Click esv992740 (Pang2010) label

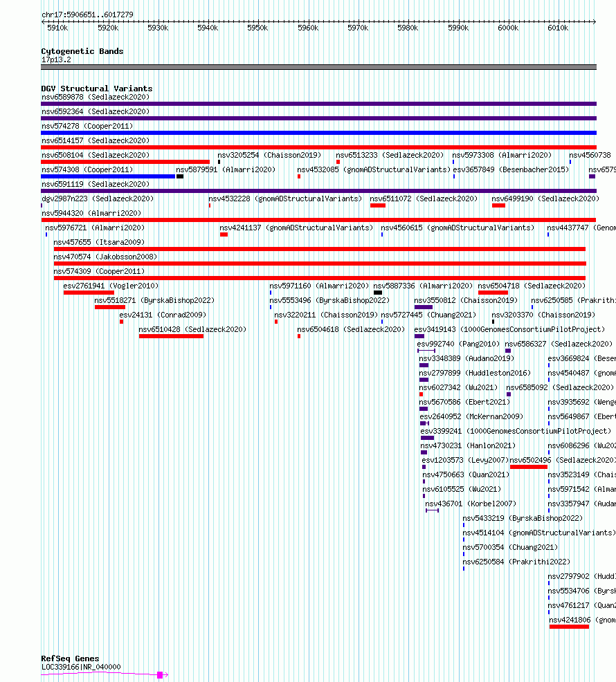(458, 344)
